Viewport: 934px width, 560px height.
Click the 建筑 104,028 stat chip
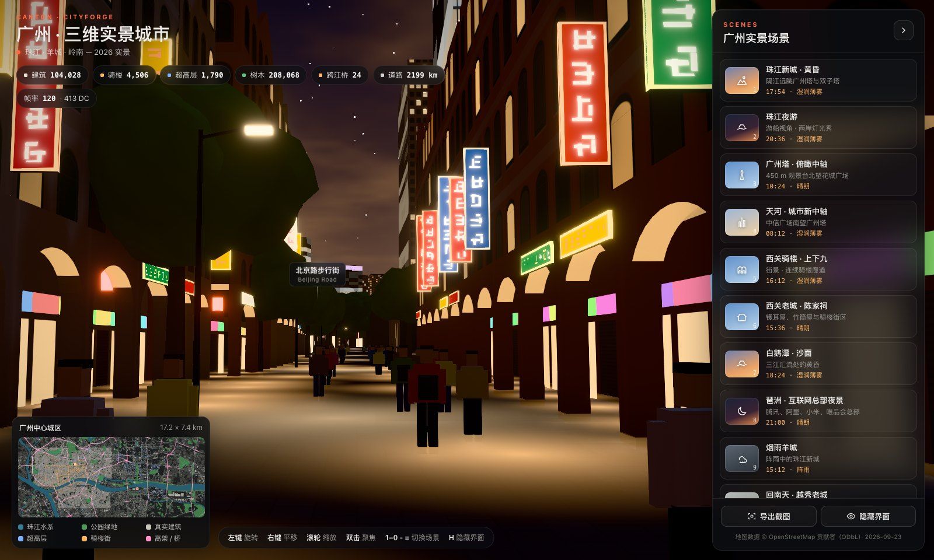click(x=53, y=75)
